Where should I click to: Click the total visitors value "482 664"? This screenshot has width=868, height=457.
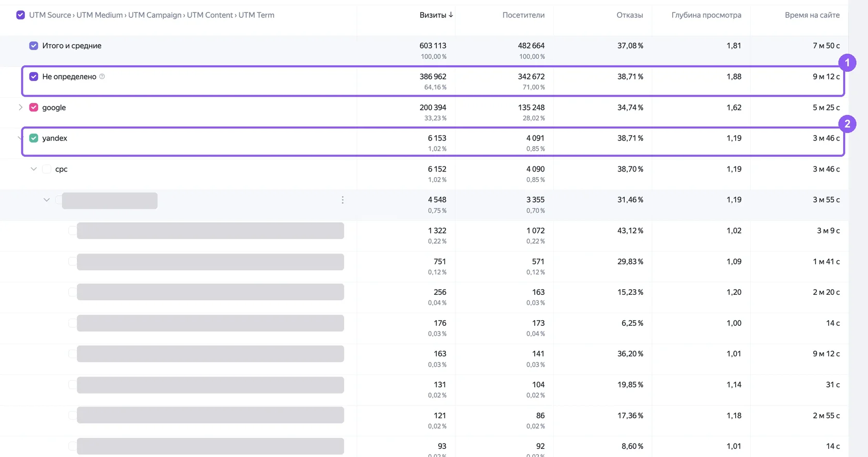(x=531, y=45)
